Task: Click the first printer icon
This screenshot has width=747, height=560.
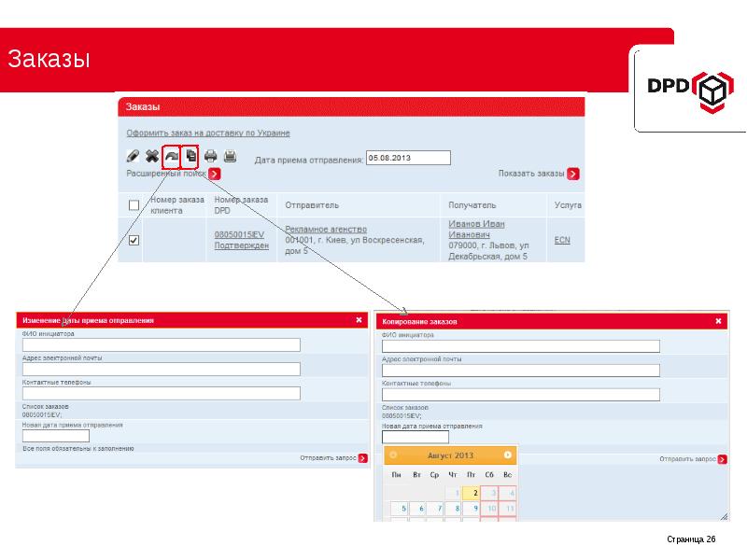Action: (211, 157)
